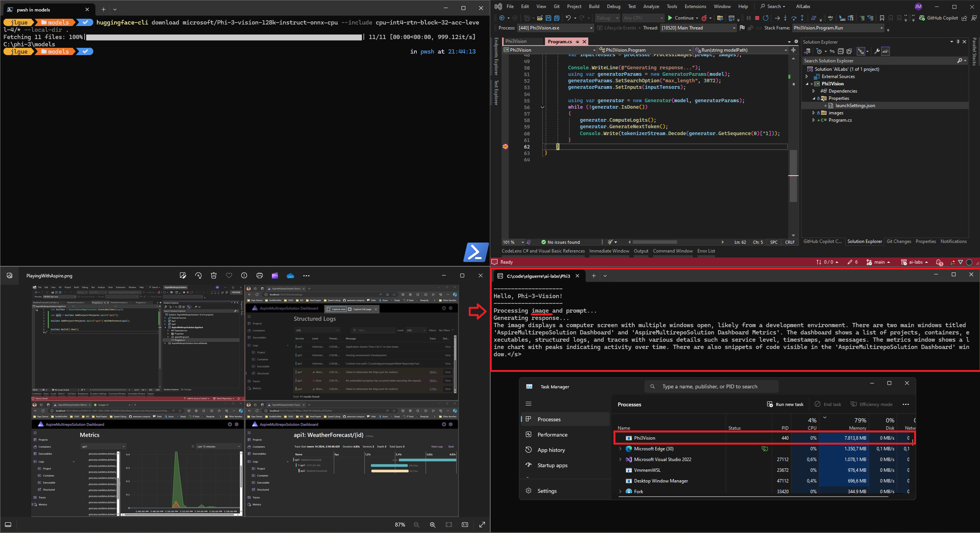Click the Solution Explorer wrench properties icon

coord(877,51)
